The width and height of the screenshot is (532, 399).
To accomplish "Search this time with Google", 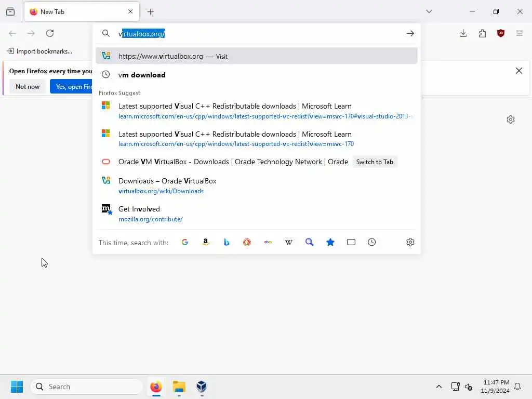I will pos(185,242).
